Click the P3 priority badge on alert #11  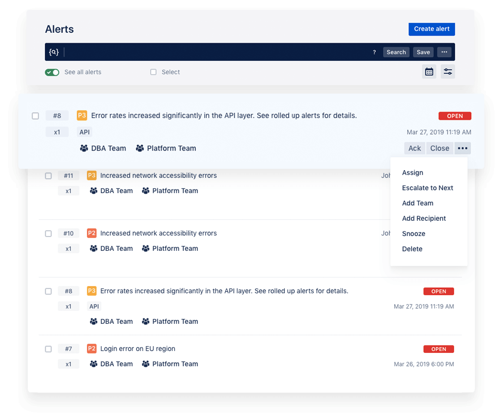point(91,176)
